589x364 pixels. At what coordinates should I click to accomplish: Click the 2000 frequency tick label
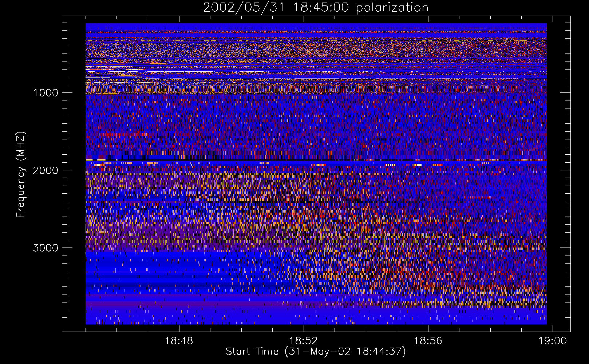click(46, 170)
